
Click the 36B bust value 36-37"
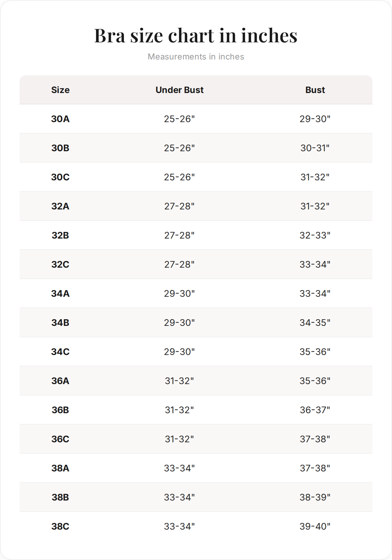coord(315,410)
